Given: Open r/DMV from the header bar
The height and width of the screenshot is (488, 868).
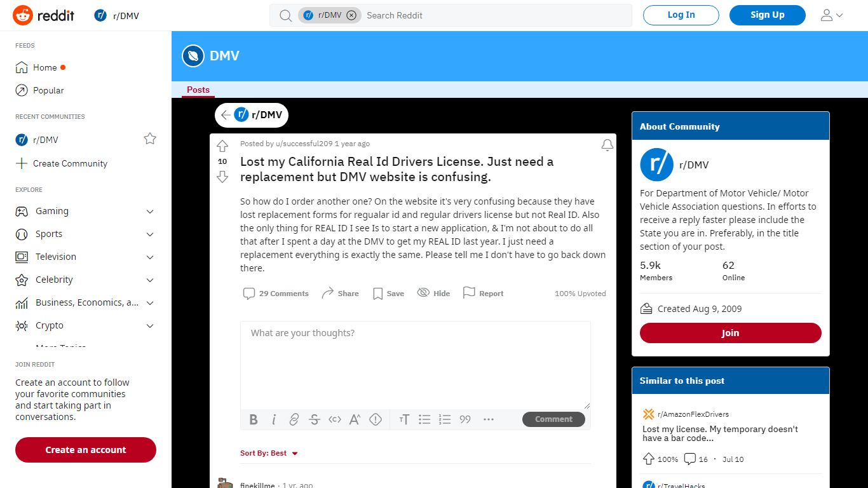Looking at the screenshot, I should (116, 16).
